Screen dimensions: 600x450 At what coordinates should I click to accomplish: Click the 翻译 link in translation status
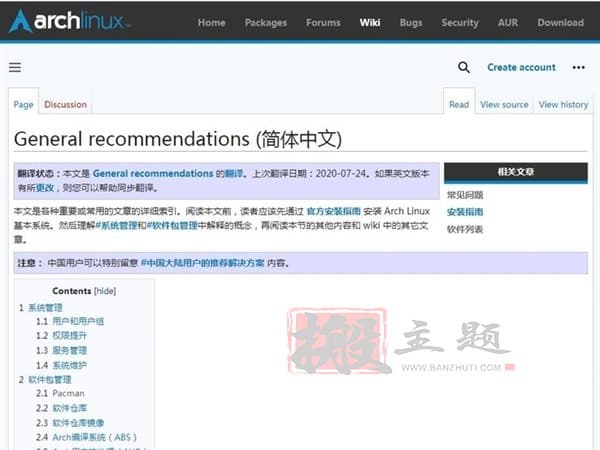point(233,174)
